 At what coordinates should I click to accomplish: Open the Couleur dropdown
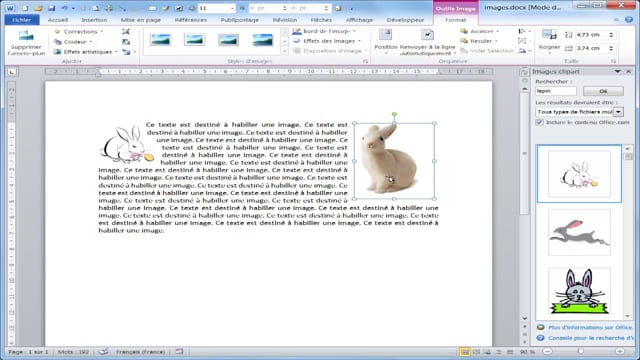click(x=74, y=42)
